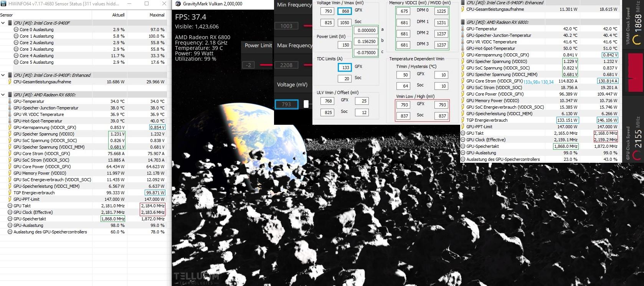Screen dimensions: 644x286
Task: Click the Voltage (mV) 793 overlay field
Action: point(286,104)
